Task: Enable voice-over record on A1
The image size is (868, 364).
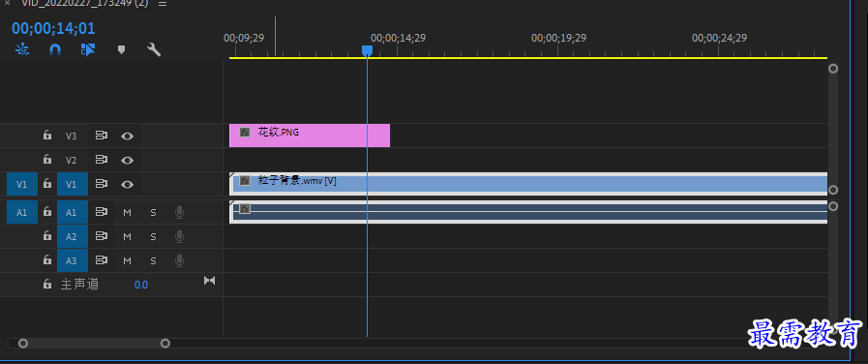Action: coord(179,212)
